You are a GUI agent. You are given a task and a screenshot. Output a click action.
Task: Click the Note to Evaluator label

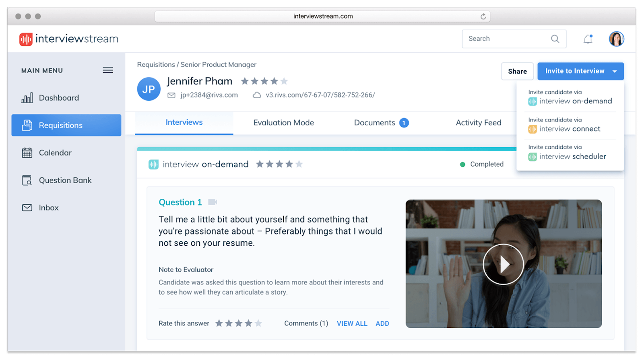click(186, 269)
